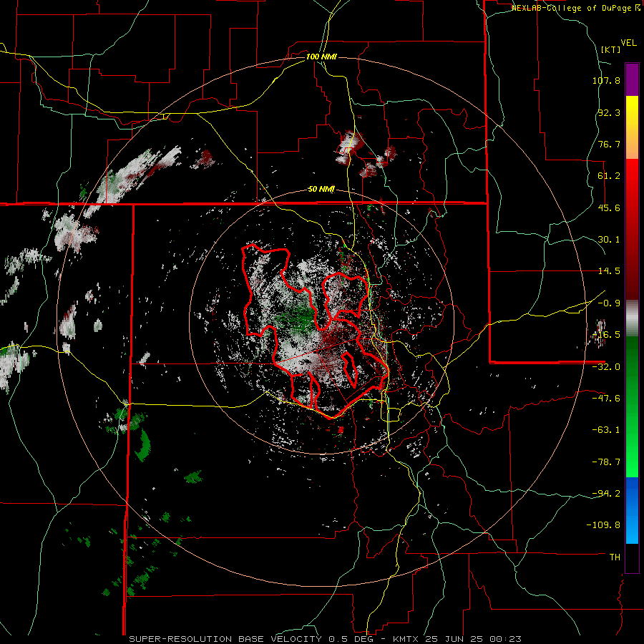
Task: Click the 45.6 legend value
Action: point(609,208)
